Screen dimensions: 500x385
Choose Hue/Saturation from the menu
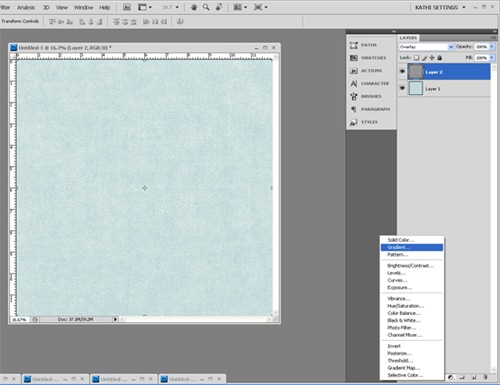[x=412, y=306]
